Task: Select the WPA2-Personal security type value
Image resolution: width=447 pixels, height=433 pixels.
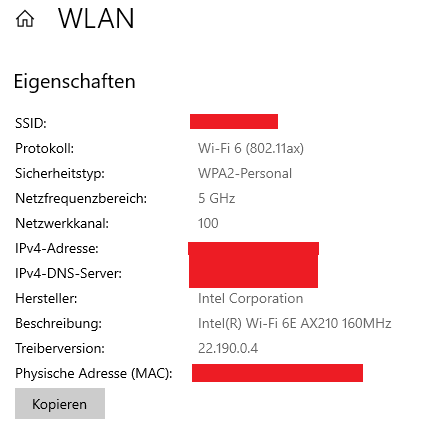Action: coord(245,173)
